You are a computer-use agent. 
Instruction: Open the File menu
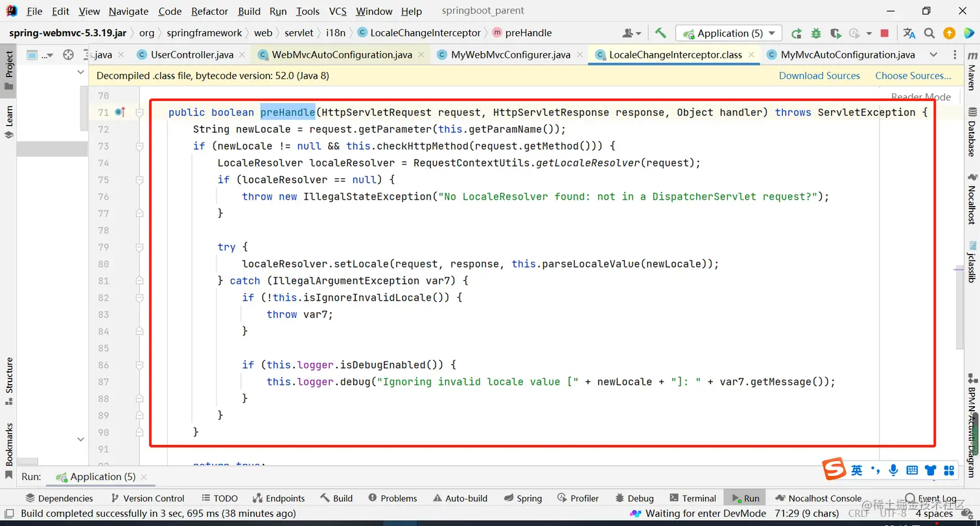point(34,11)
